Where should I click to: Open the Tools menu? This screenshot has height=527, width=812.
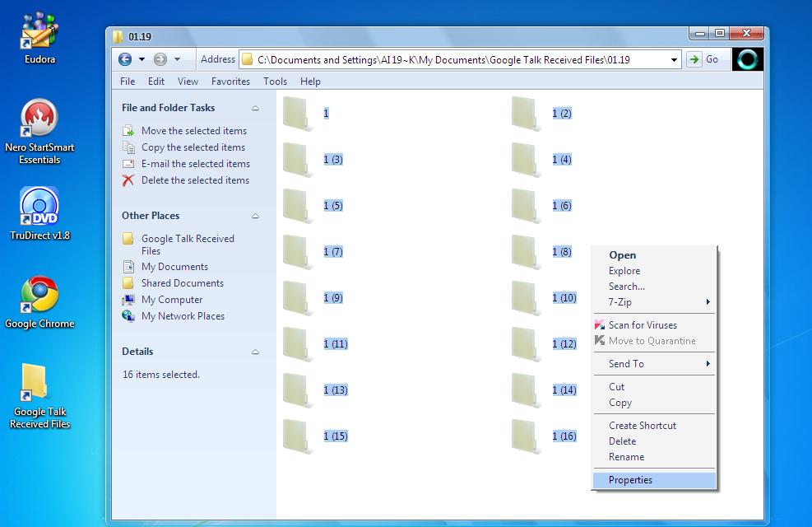click(x=275, y=82)
